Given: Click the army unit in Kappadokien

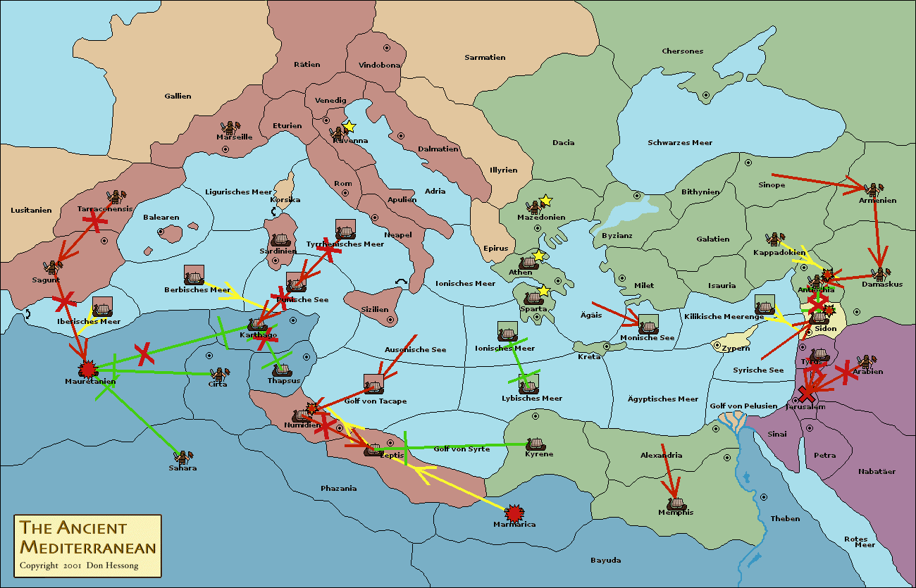Looking at the screenshot, I should point(776,241).
